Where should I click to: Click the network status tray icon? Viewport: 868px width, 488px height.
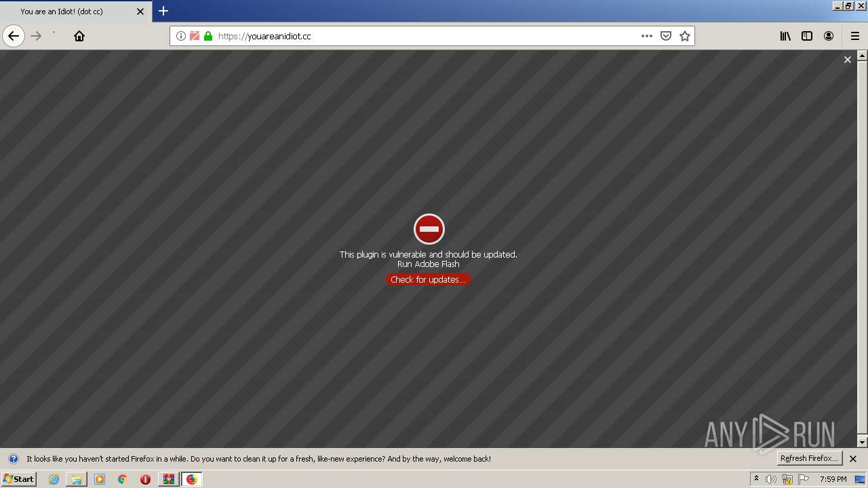pyautogui.click(x=787, y=479)
